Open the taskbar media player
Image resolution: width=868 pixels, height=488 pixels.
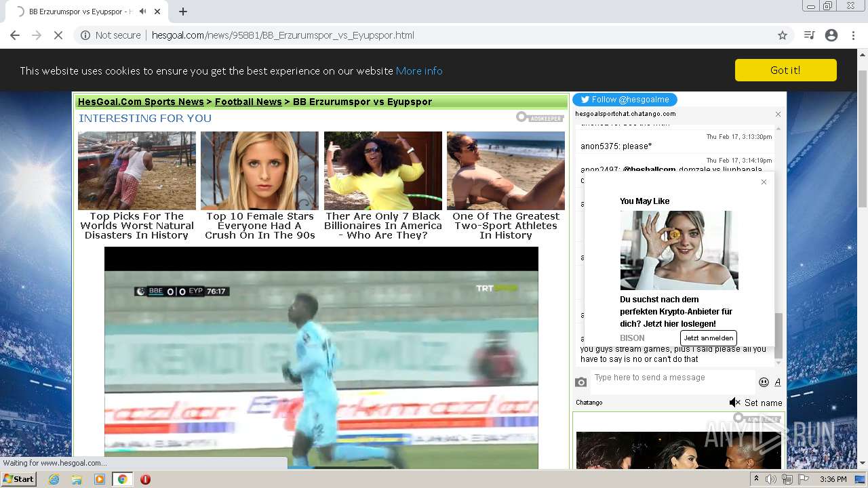[100, 479]
